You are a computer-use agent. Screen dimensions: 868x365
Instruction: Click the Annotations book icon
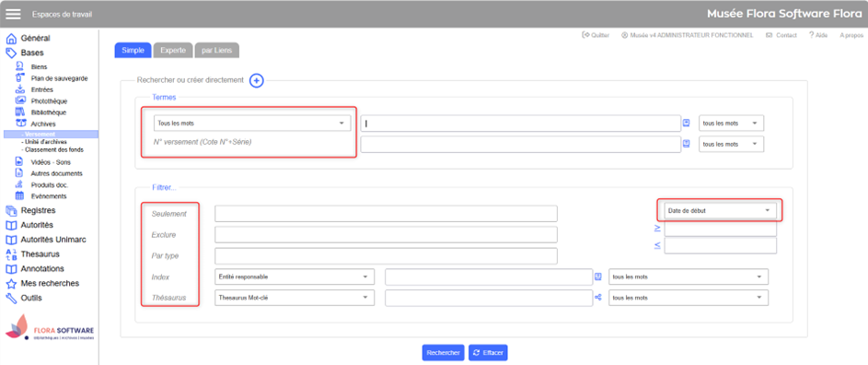pos(10,269)
